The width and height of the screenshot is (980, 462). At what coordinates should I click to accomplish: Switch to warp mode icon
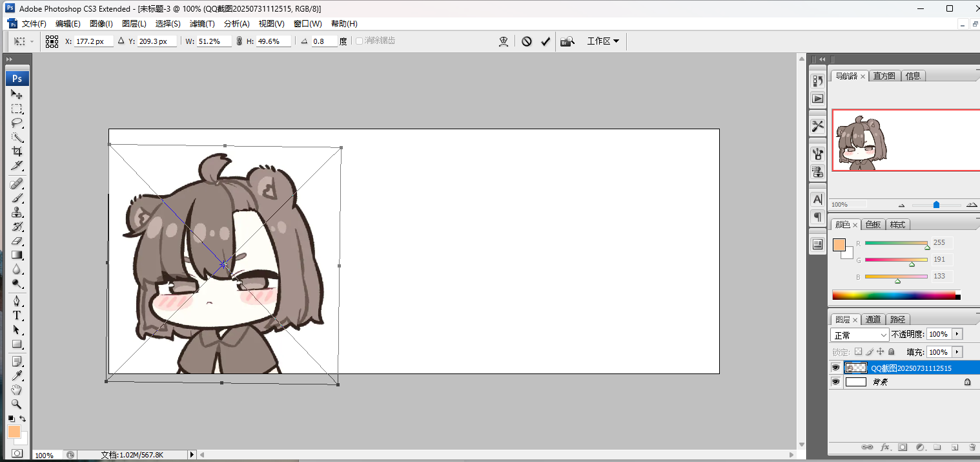[504, 41]
